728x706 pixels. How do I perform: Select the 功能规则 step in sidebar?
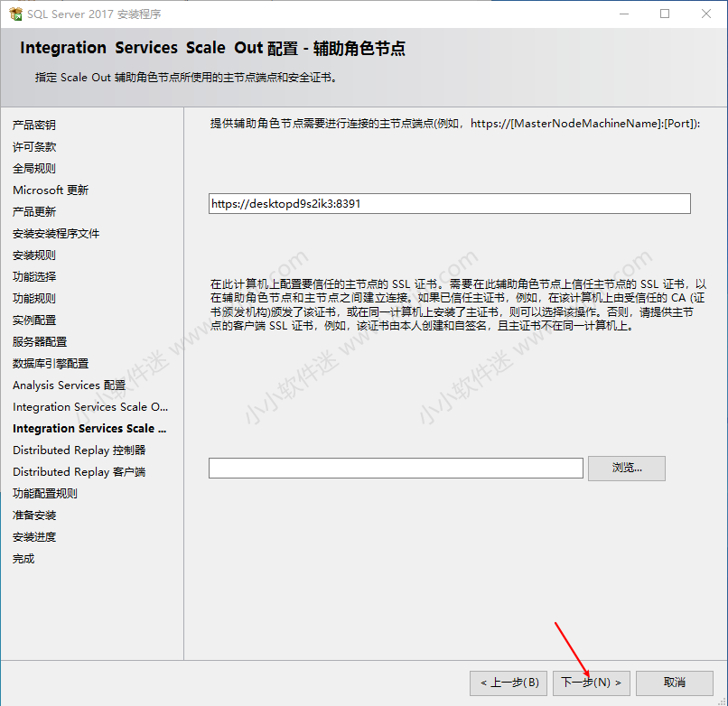34,299
